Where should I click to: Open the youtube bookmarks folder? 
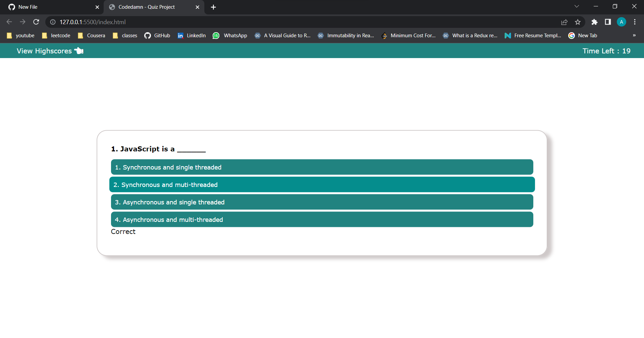pos(20,36)
